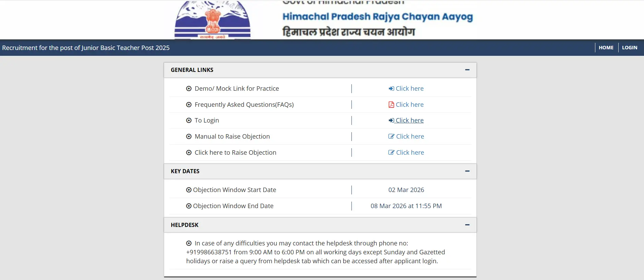Collapse the General Links section
The width and height of the screenshot is (644, 280).
pos(467,70)
